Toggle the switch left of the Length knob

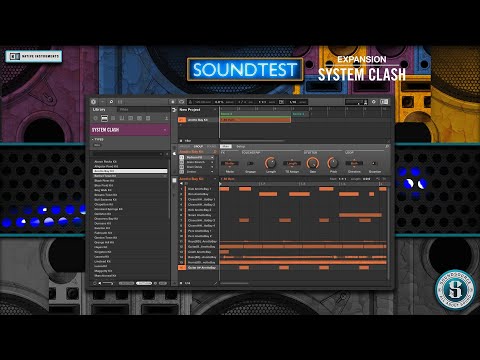click(x=250, y=163)
